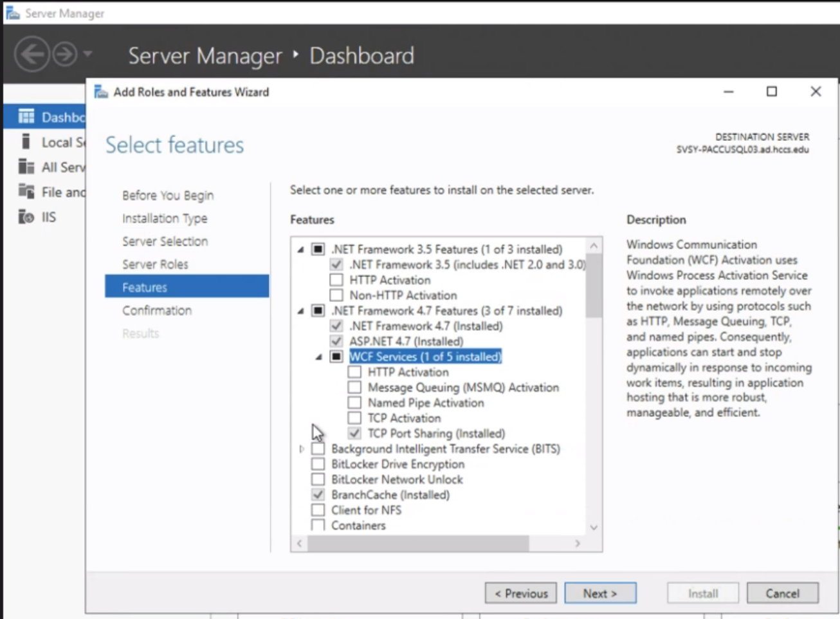
Task: Check the Named Pipe Activation checkbox
Action: pyautogui.click(x=354, y=403)
